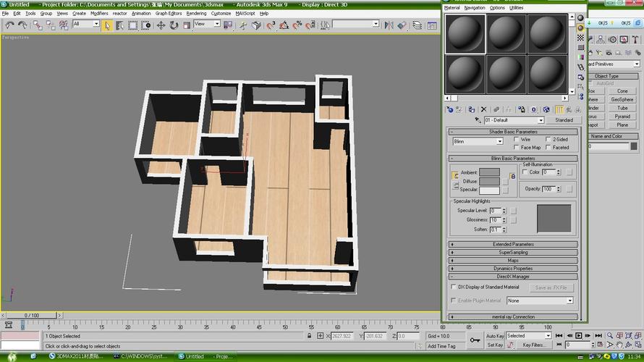The width and height of the screenshot is (644, 362).
Task: Click the Diffuse color swatch
Action: 490,181
